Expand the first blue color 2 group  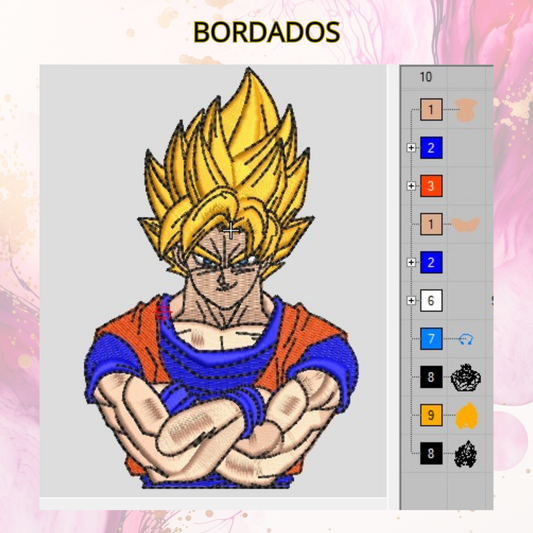(x=411, y=148)
